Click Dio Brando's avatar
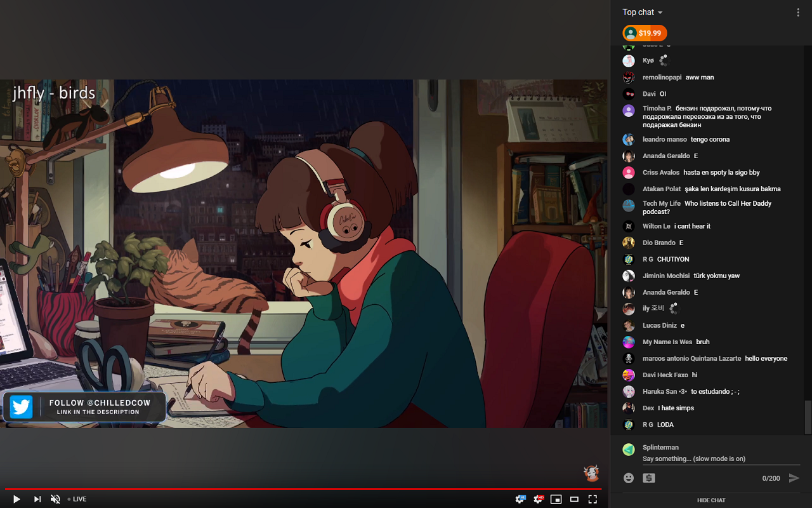The height and width of the screenshot is (508, 812). pyautogui.click(x=629, y=243)
